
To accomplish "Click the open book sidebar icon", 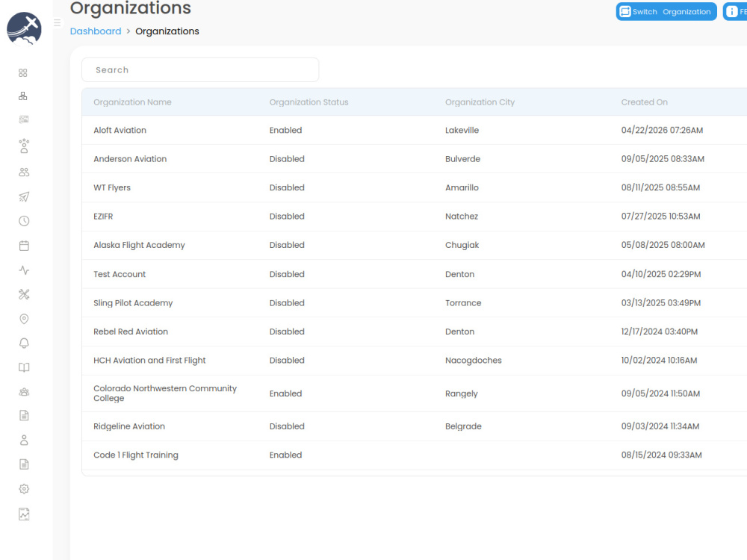I will (24, 367).
